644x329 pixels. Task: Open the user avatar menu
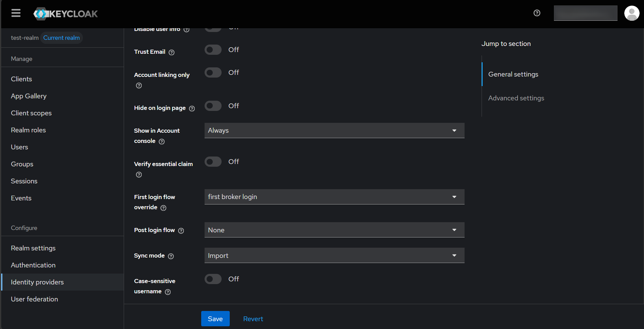[632, 13]
